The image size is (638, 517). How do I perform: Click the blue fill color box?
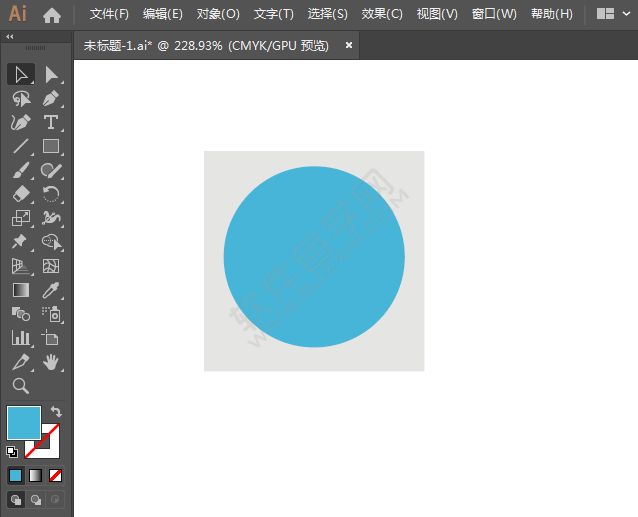24,423
